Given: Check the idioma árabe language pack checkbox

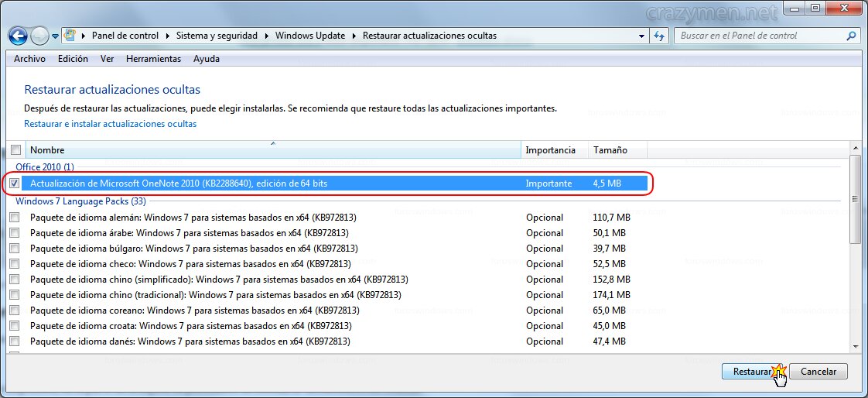Looking at the screenshot, I should point(15,233).
